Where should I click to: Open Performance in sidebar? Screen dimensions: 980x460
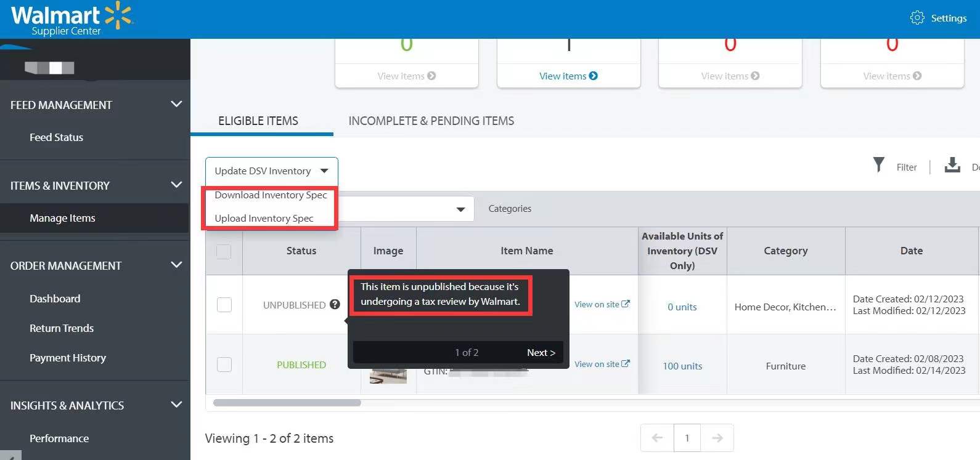[x=59, y=438]
